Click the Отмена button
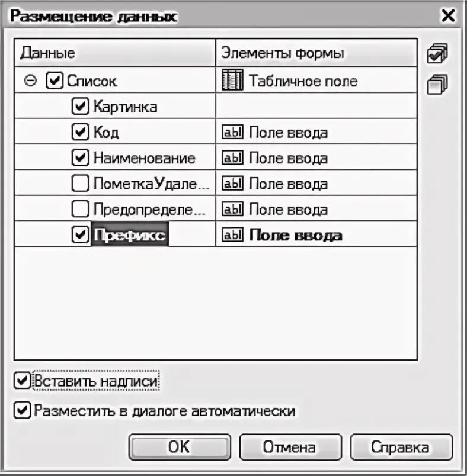 [291, 447]
